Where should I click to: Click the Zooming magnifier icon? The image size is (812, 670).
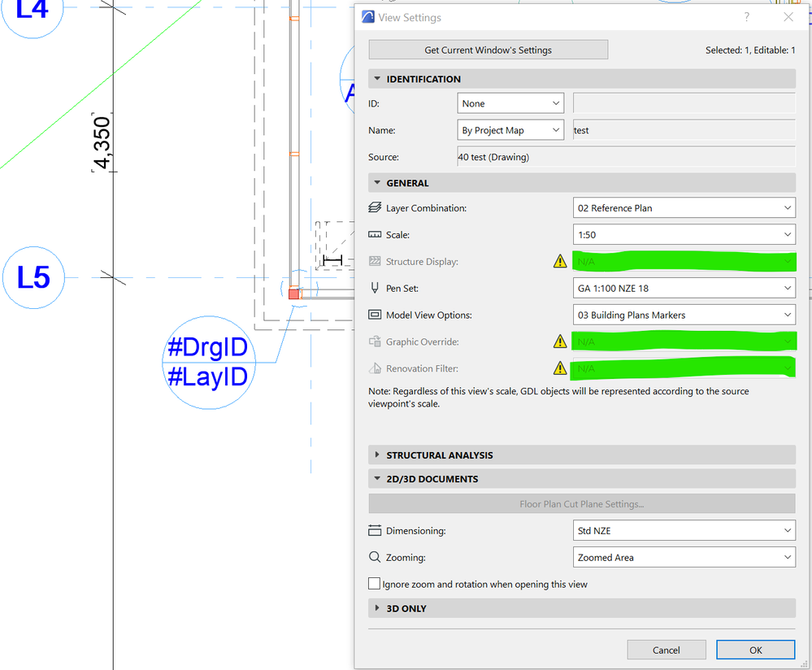pyautogui.click(x=374, y=557)
